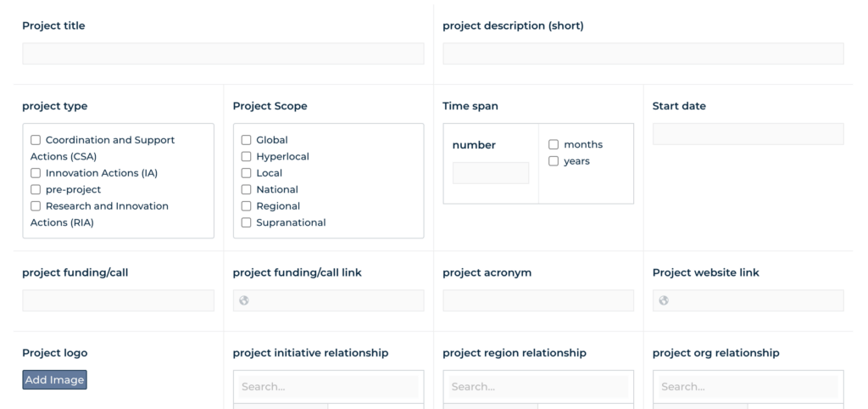
Task: Choose years for time span
Action: (x=554, y=161)
